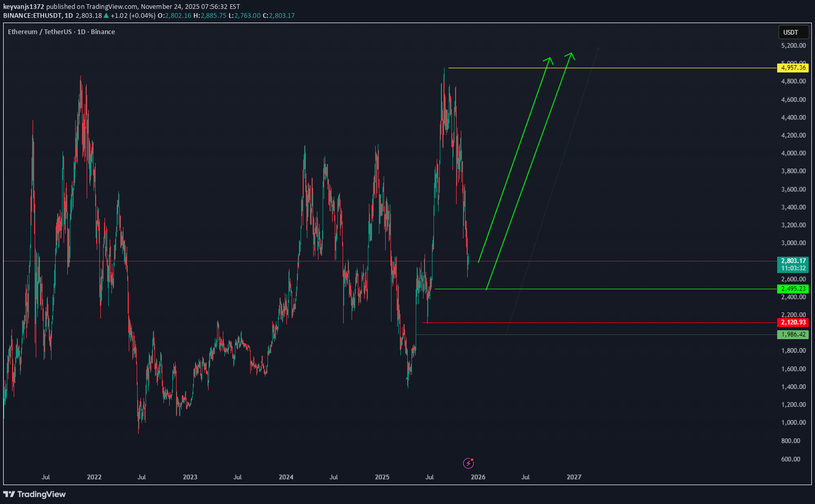Screen dimensions: 815x504
Task: Click the green 2,495.23 price label
Action: [792, 288]
